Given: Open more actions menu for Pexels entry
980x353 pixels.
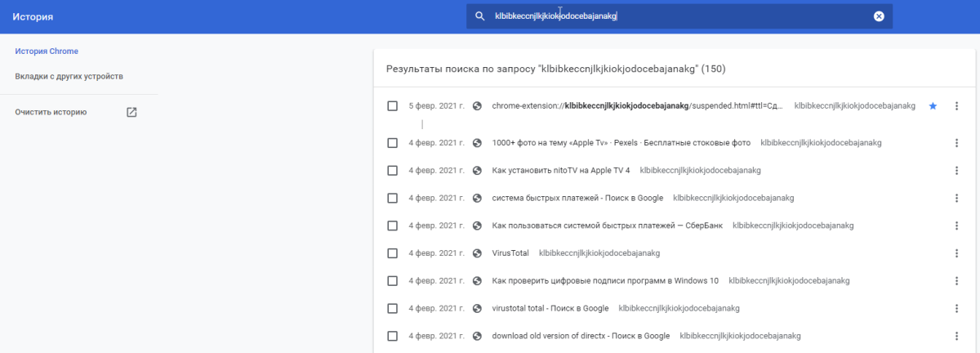Looking at the screenshot, I should 956,143.
